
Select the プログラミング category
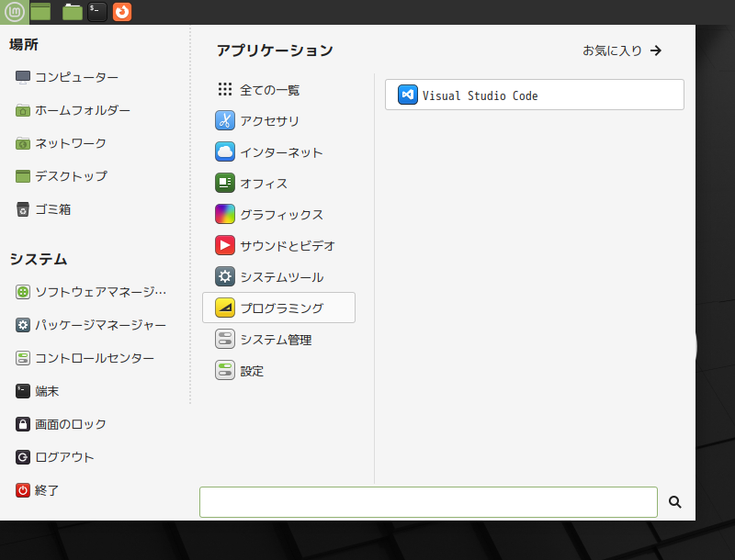(278, 308)
